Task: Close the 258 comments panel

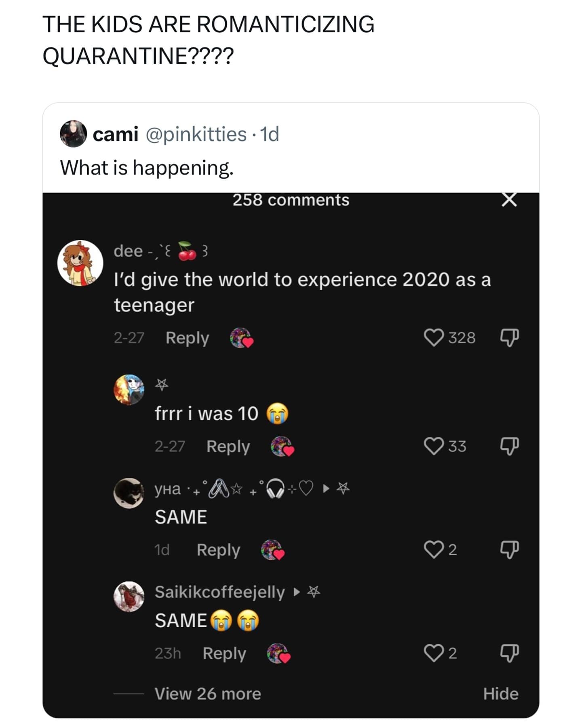Action: click(x=509, y=200)
